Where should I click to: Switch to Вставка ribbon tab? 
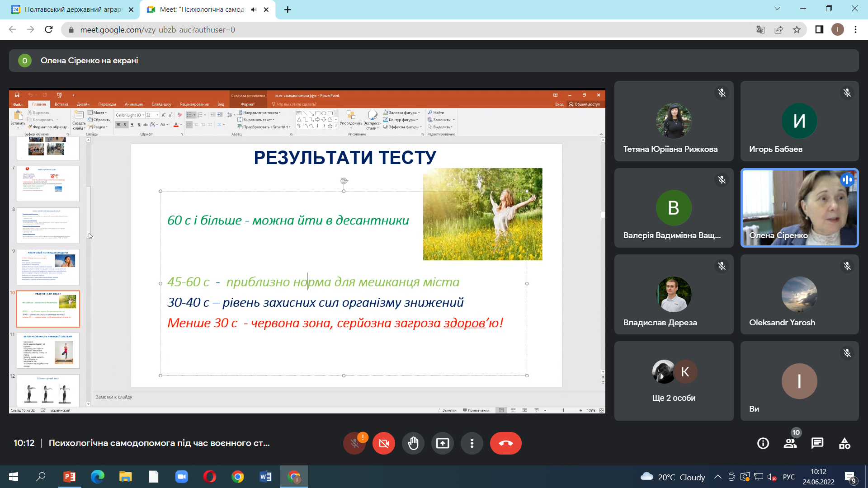click(x=61, y=104)
